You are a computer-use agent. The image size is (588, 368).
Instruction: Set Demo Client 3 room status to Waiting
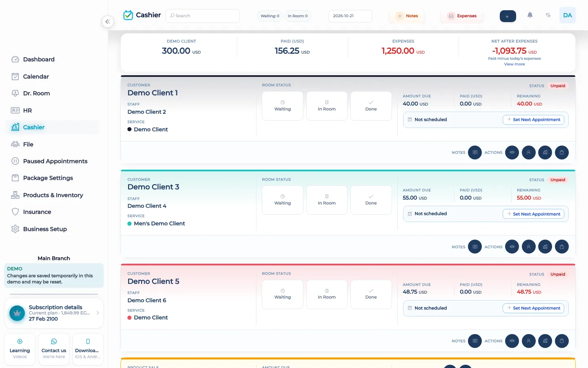tap(283, 200)
